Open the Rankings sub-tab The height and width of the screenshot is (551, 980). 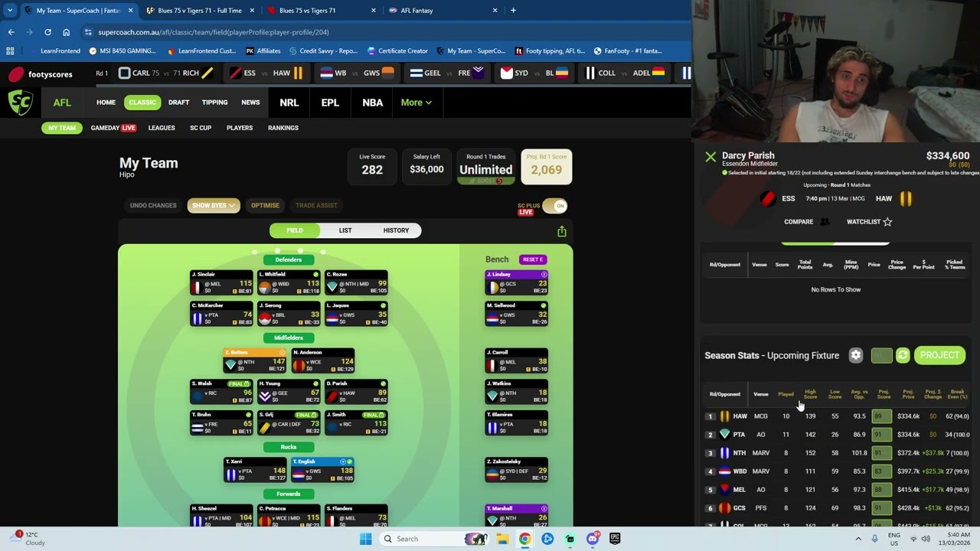pyautogui.click(x=283, y=128)
